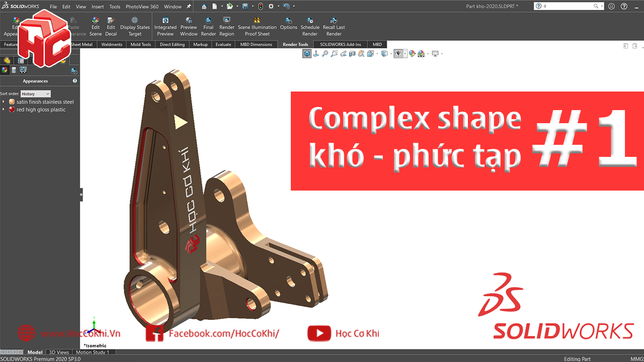Click the Options gear icon in title bar

pyautogui.click(x=271, y=7)
